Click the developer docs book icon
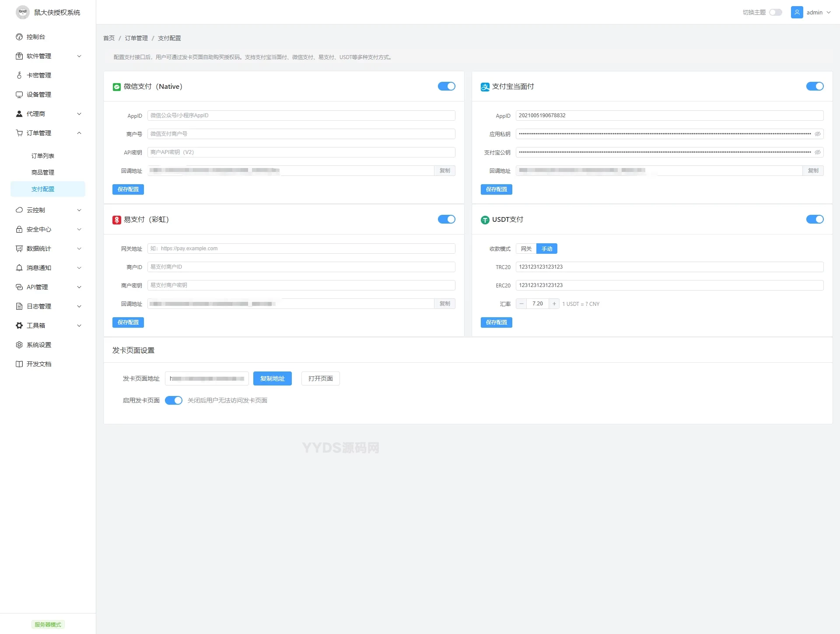The height and width of the screenshot is (634, 840). click(x=19, y=364)
